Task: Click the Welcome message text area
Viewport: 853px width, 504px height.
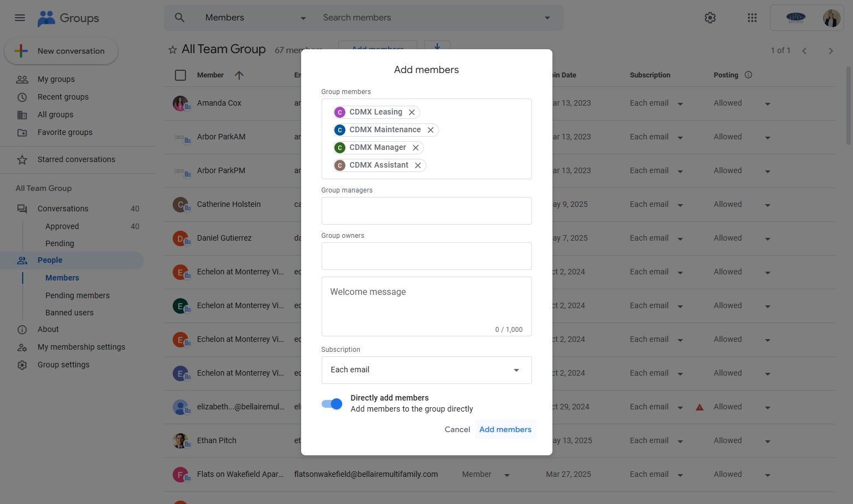Action: (426, 306)
